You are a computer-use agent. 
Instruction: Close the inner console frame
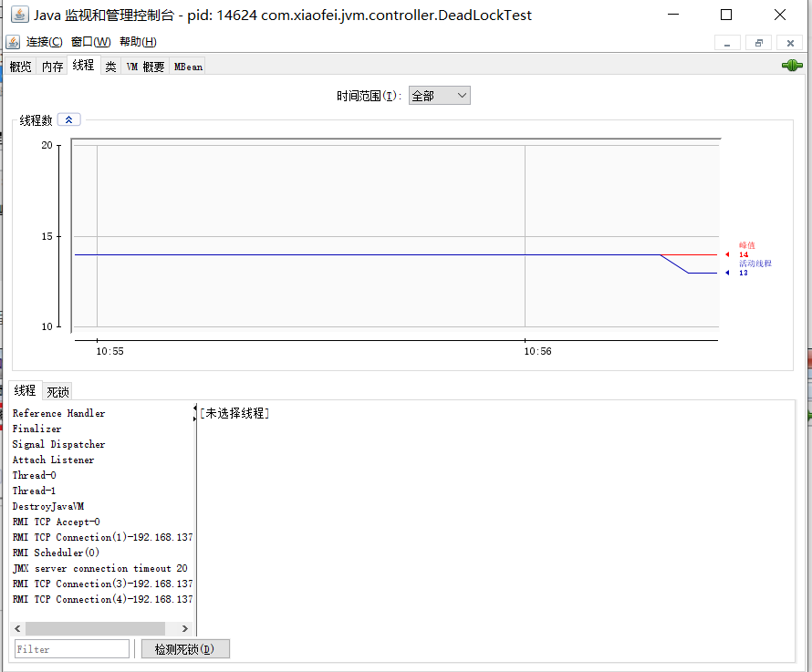789,43
